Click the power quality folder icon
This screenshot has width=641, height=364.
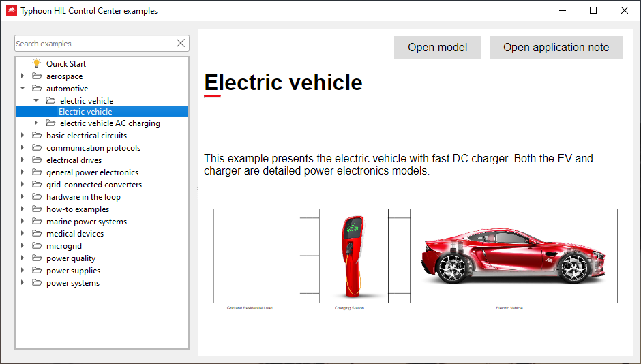point(37,258)
